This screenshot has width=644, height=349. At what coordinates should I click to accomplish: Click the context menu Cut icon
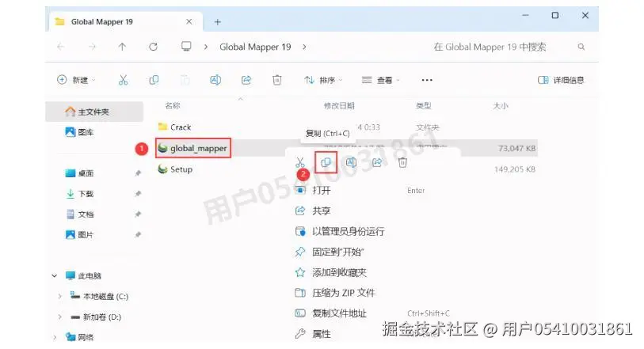(300, 162)
